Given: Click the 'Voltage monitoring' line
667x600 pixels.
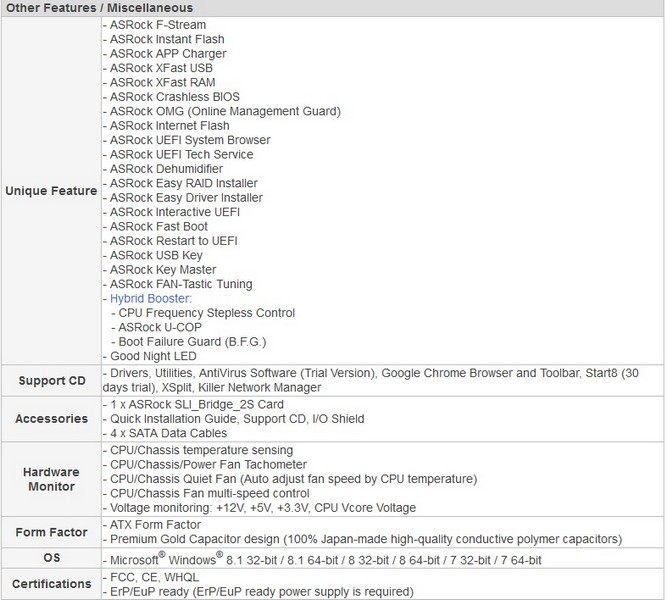Looking at the screenshot, I should click(259, 508).
